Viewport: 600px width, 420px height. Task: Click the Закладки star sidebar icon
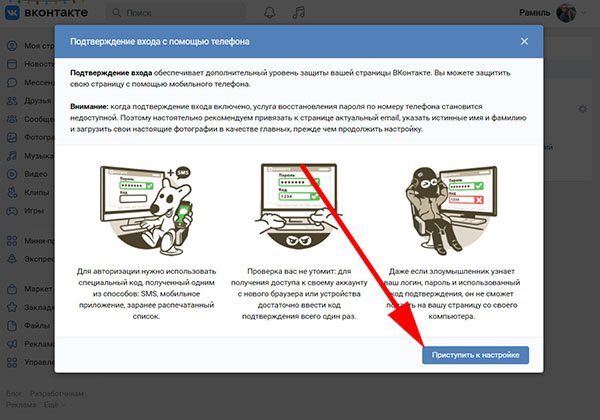(12, 307)
